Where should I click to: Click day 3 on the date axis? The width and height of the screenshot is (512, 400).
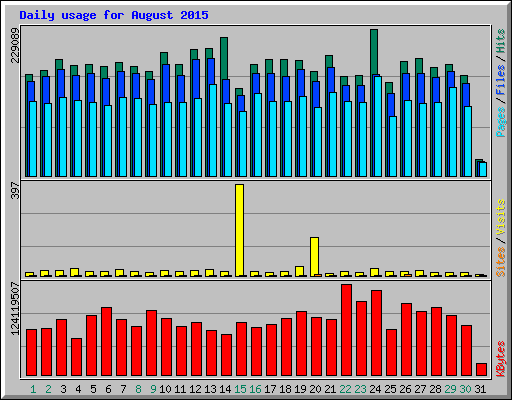63,389
